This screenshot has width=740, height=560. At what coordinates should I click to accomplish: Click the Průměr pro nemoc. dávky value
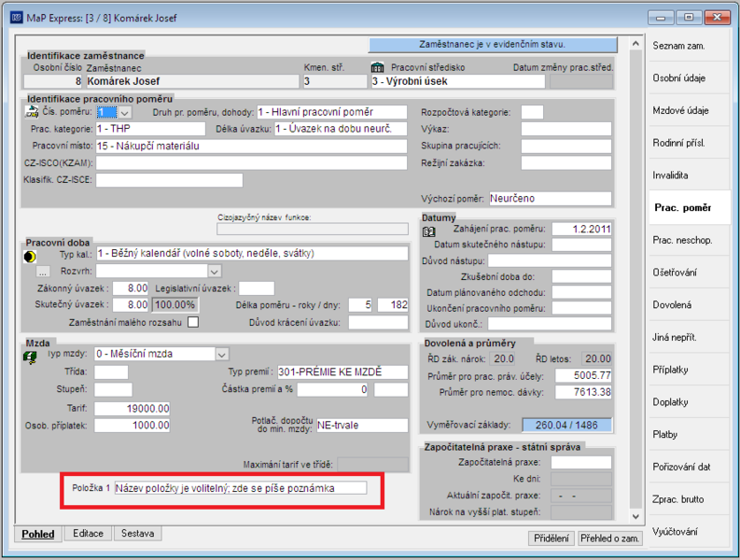[x=583, y=392]
